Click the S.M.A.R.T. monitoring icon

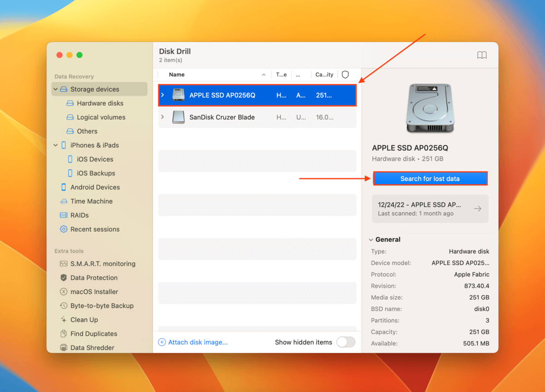click(x=64, y=264)
